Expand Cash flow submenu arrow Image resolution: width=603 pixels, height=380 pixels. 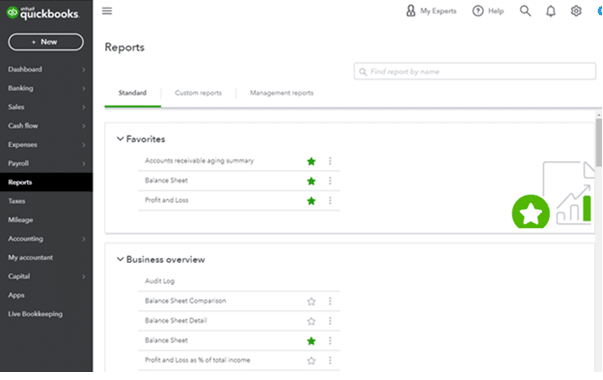pos(83,126)
